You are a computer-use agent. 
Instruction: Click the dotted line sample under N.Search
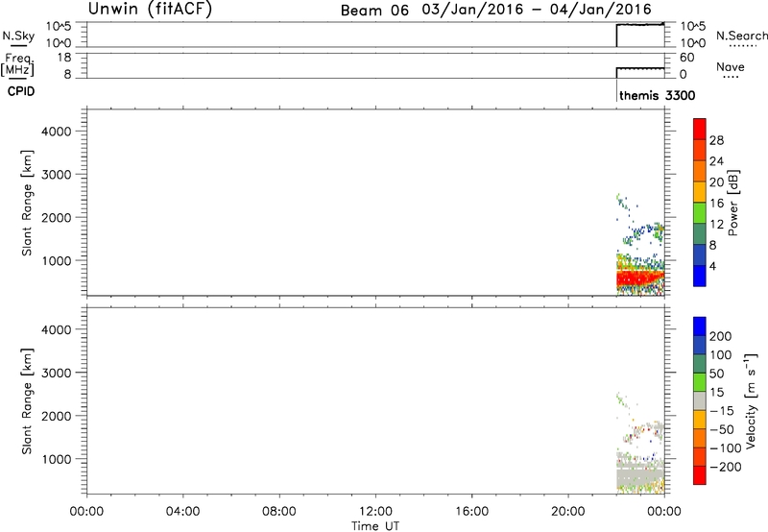[743, 46]
